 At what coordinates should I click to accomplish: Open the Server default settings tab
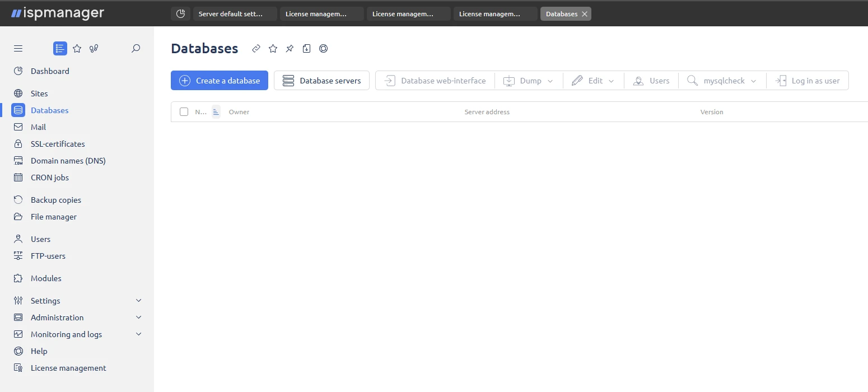(235, 13)
